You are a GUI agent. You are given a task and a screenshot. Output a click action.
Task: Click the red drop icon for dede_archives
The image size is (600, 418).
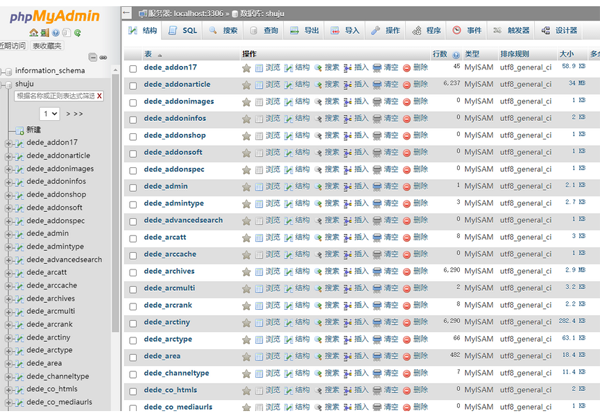tap(407, 272)
